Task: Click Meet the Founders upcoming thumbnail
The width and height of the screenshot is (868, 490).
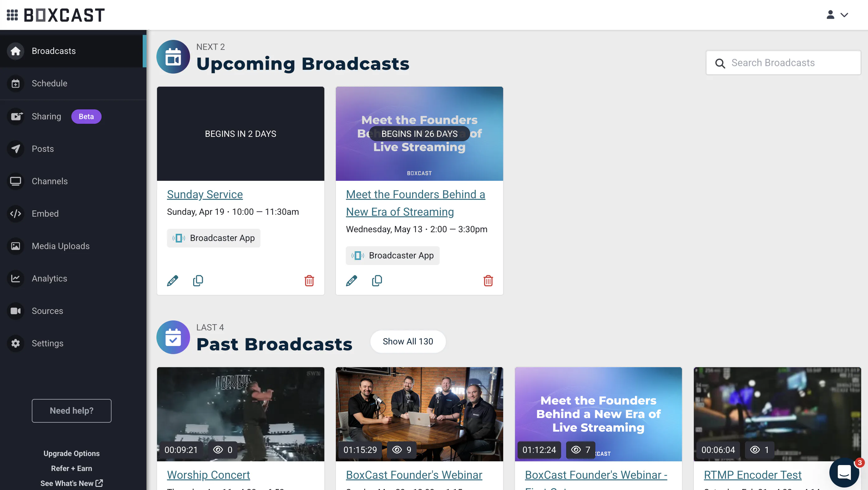Action: (419, 134)
